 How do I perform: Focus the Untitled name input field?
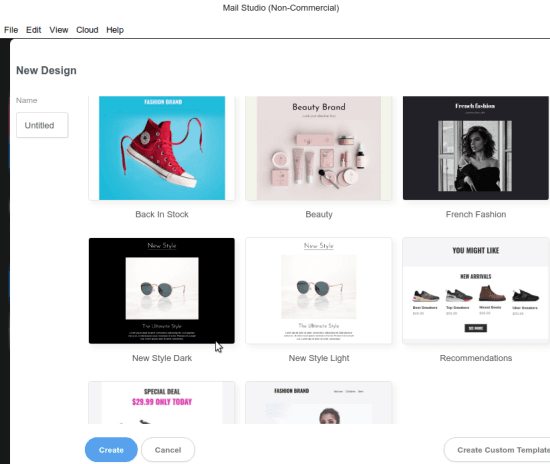point(42,125)
